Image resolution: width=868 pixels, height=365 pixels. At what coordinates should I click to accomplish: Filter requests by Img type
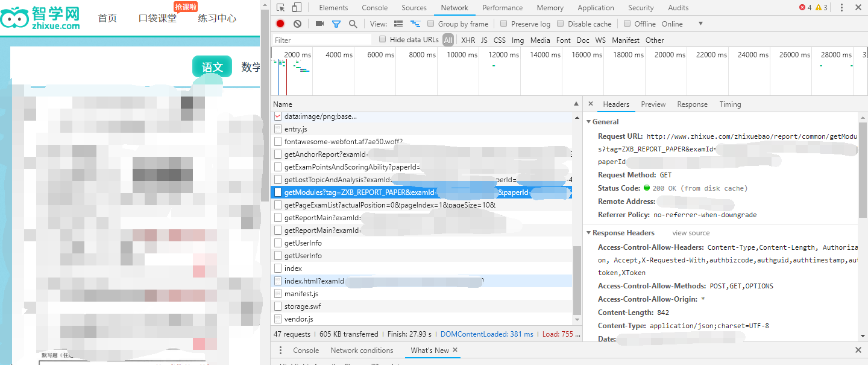point(518,40)
